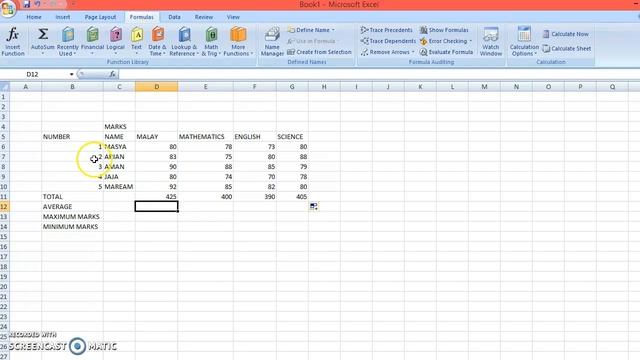Click the TOTAL label cell
The image size is (640, 360).
tap(72, 196)
